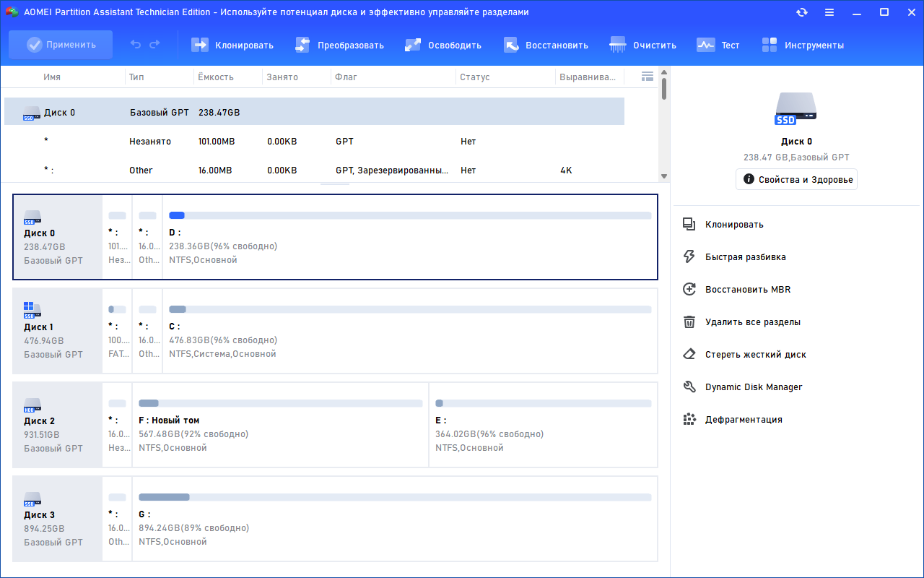
Task: Click the refresh icon in title bar
Action: pos(802,12)
